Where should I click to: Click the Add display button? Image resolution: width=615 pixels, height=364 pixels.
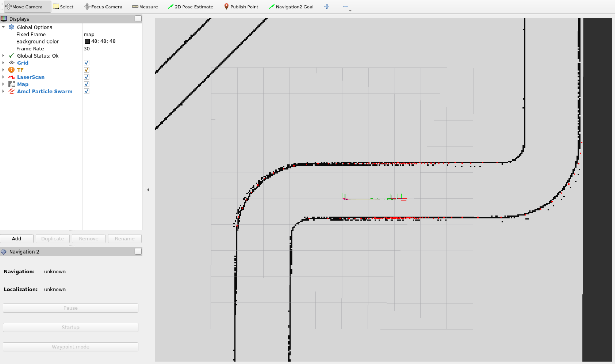(x=16, y=239)
